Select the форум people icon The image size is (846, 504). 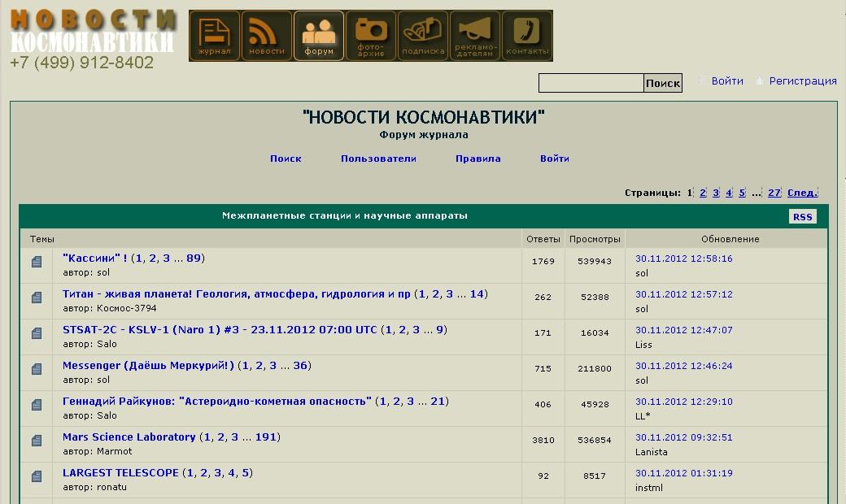point(319,36)
